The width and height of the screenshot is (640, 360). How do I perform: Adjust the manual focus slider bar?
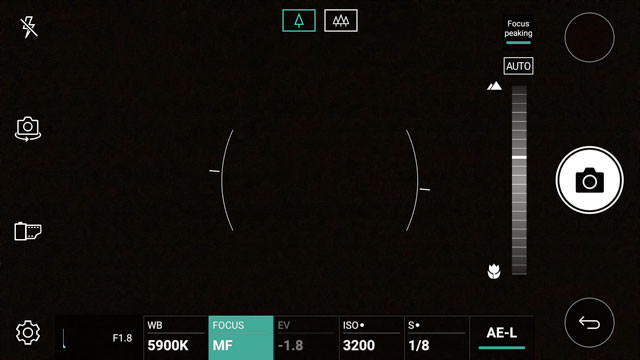pyautogui.click(x=519, y=180)
